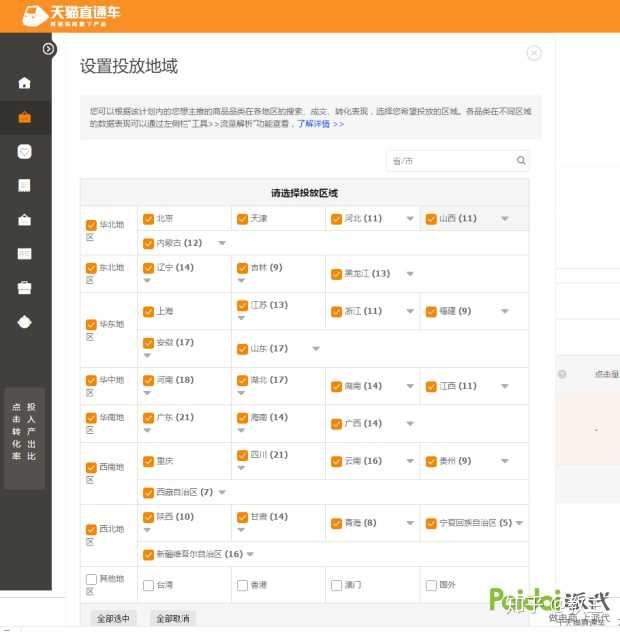
Task: Toggle the 华东地区 region checkbox
Action: click(91, 325)
